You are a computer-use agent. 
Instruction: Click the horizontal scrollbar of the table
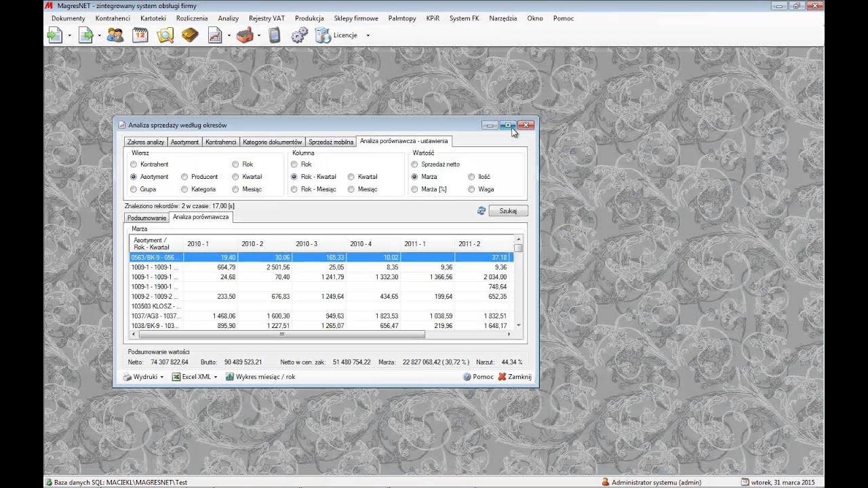(x=322, y=334)
